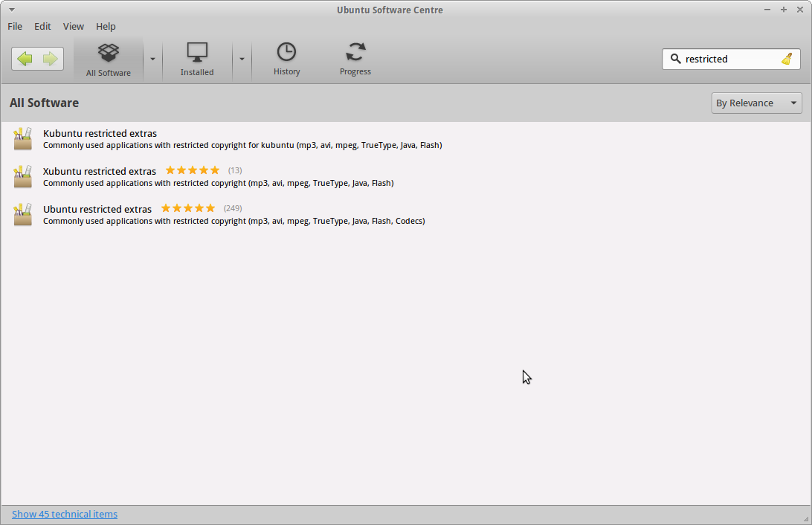
Task: Go back with the left arrow
Action: tap(25, 59)
